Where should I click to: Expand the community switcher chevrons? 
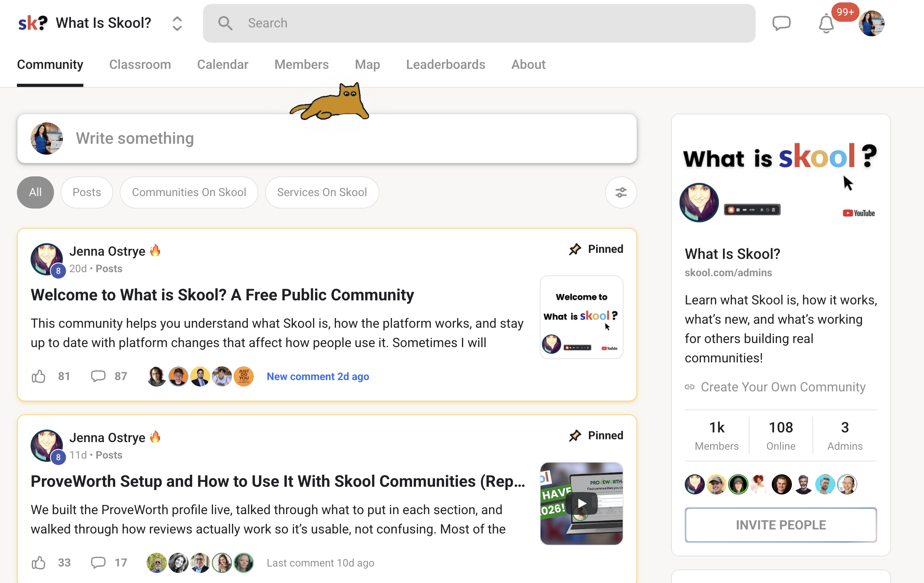point(177,23)
